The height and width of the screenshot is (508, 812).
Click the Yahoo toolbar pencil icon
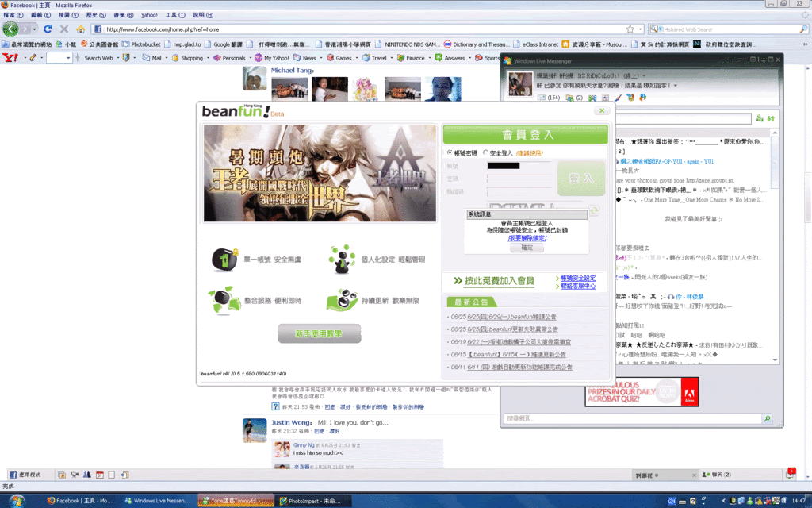33,57
